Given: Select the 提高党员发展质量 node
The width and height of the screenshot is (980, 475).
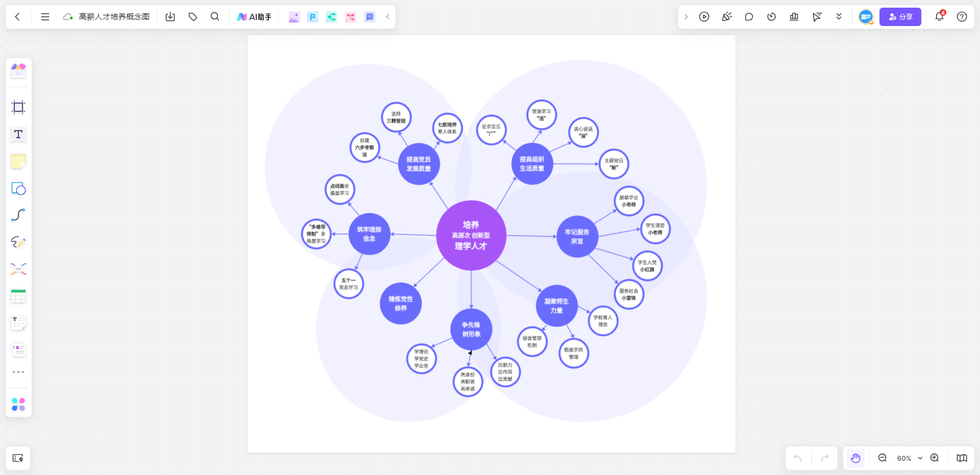Looking at the screenshot, I should (419, 164).
